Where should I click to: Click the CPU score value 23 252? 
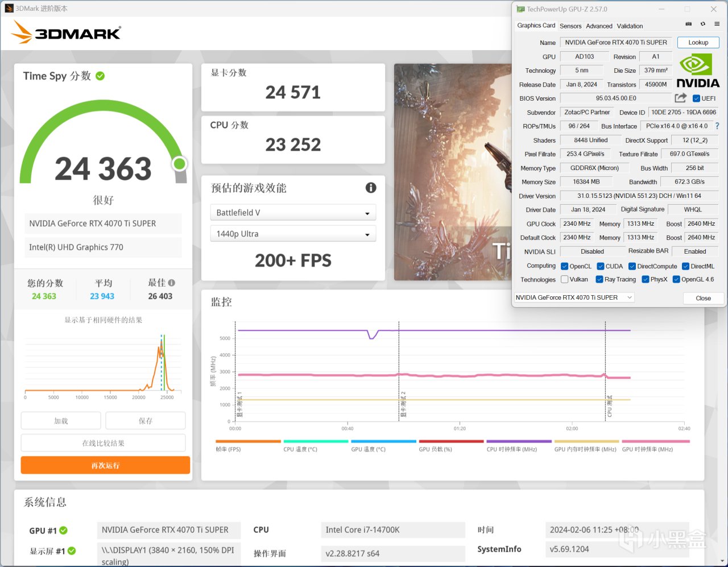coord(293,144)
